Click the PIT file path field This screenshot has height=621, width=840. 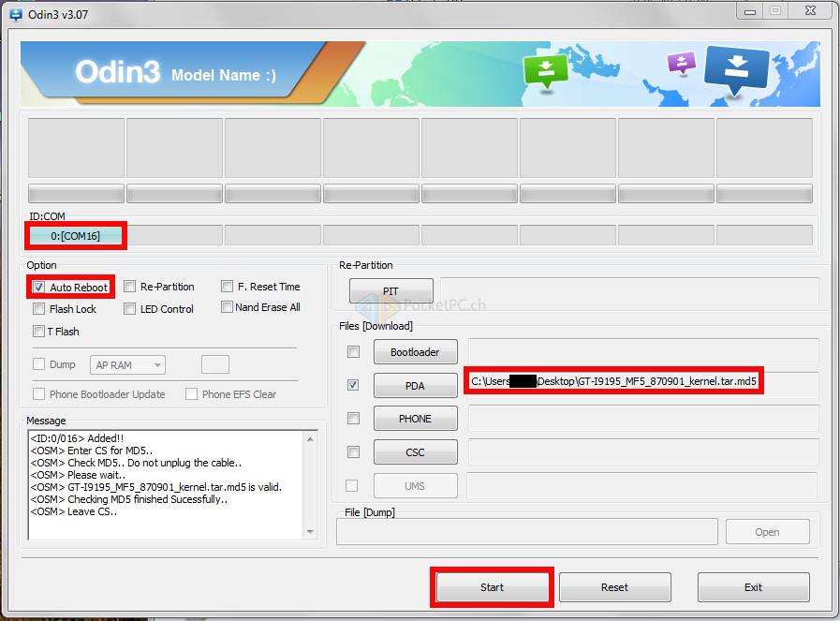[x=629, y=291]
